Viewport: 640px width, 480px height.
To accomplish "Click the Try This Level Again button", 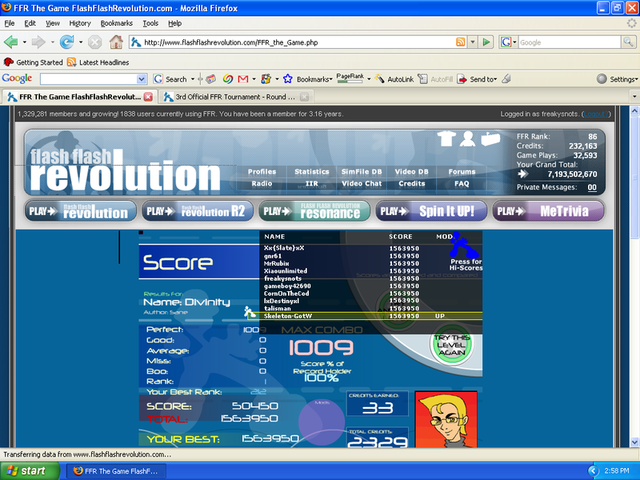I will [x=452, y=345].
